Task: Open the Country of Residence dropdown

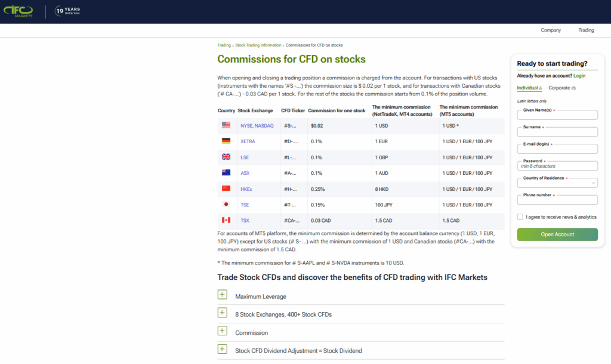Action: pyautogui.click(x=557, y=183)
